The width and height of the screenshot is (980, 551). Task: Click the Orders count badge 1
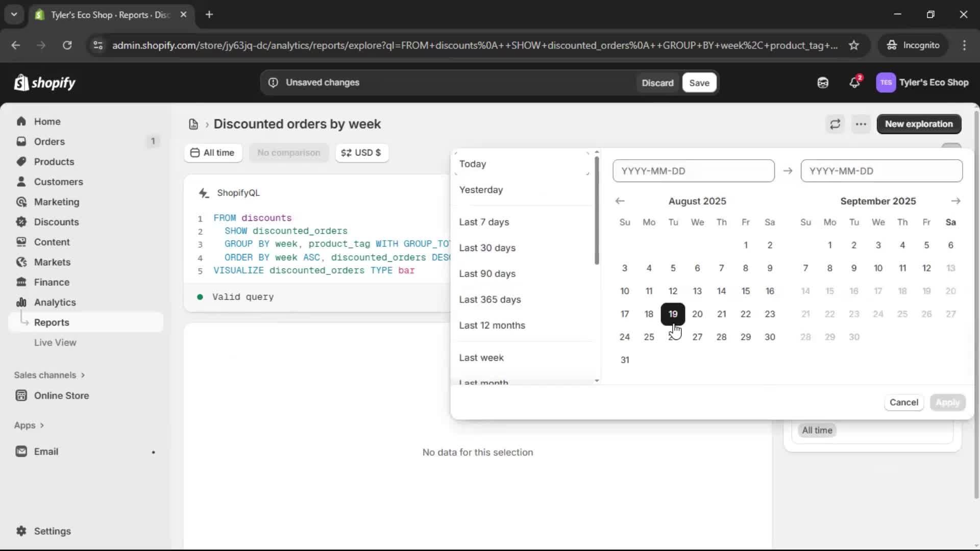tap(153, 141)
